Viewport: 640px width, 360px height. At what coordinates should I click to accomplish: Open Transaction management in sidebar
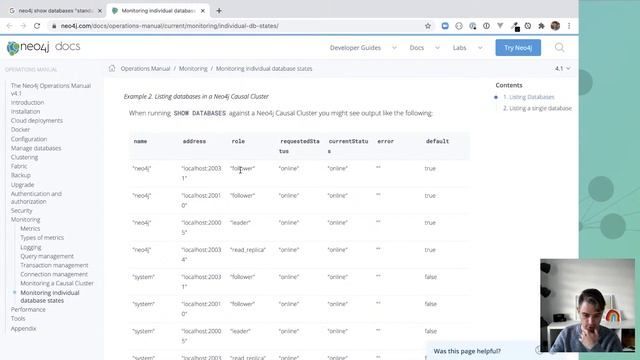tap(54, 265)
